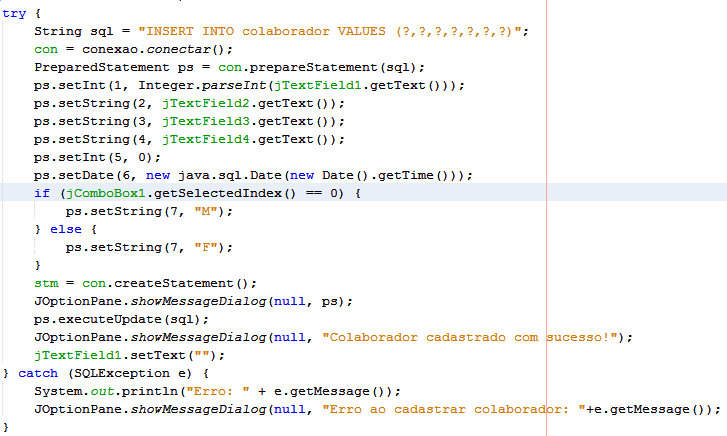Click 'jTextField4' identifier
Screen dimensions: 727x436
(206, 140)
